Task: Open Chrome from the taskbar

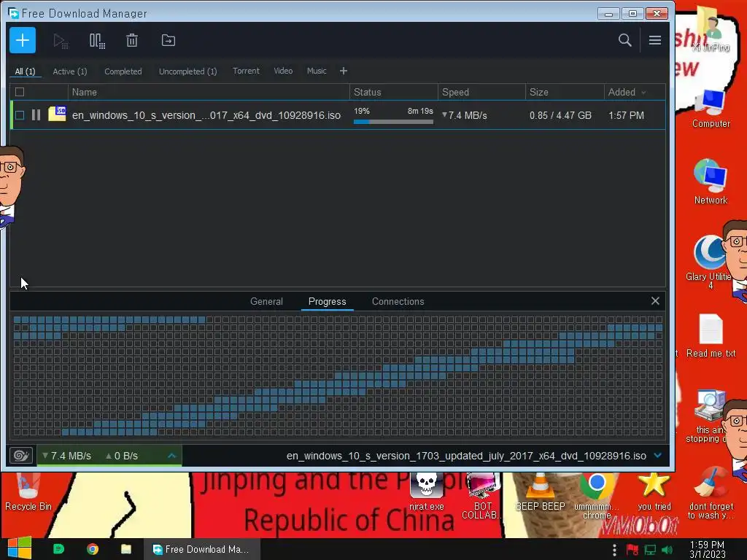Action: pos(93,549)
